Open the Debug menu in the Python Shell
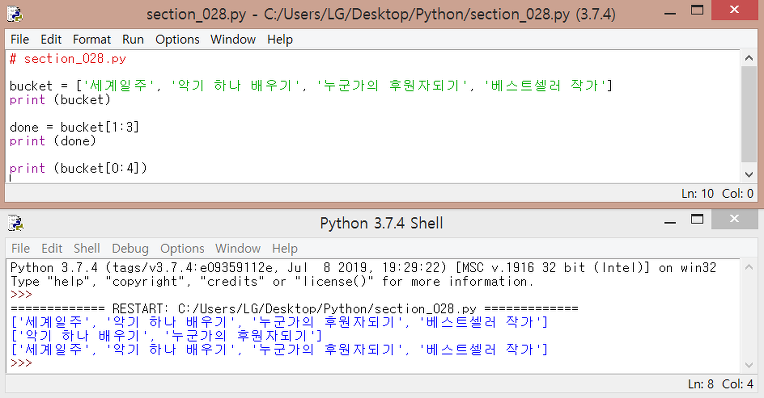Image resolution: width=764 pixels, height=398 pixels. point(130,248)
